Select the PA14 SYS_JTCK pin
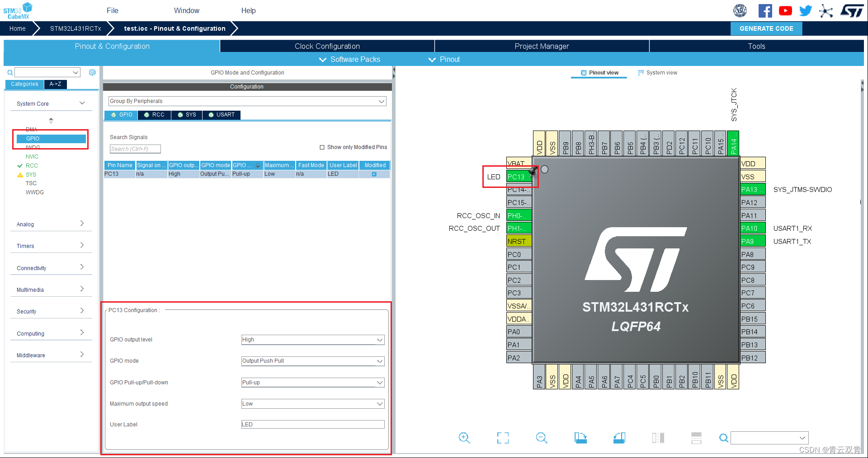 pos(733,143)
